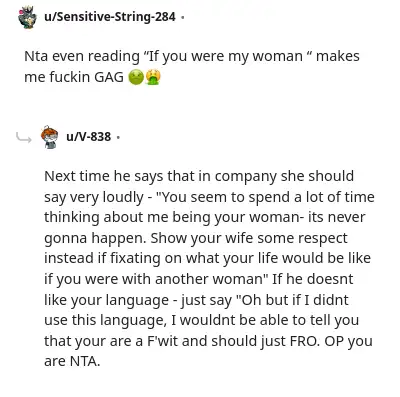Click the nauseated green face emoji
Image resolution: width=400 pixels, height=397 pixels.
point(136,77)
